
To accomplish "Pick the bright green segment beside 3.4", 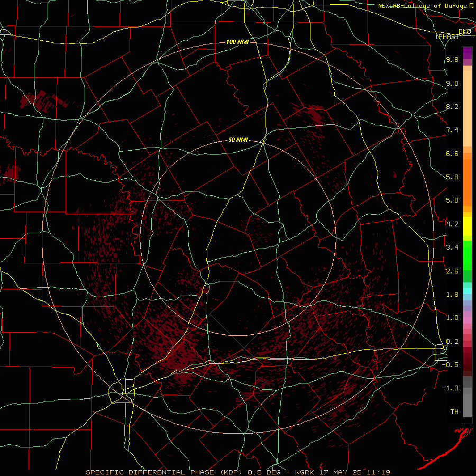I will 467,256.
